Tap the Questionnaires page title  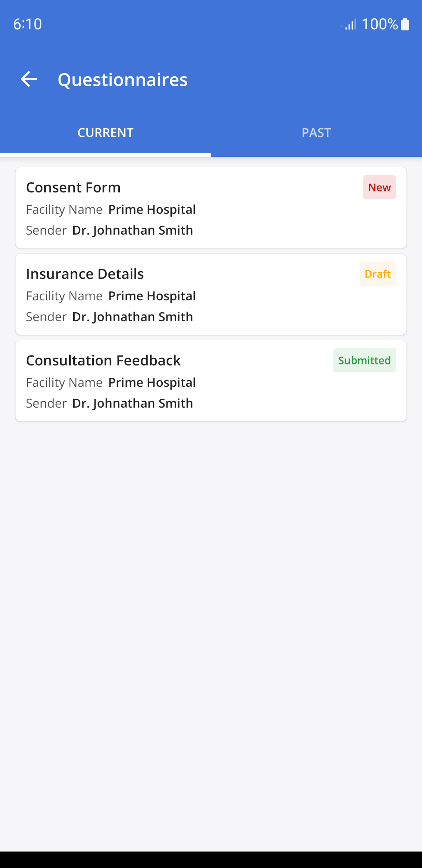coord(123,80)
